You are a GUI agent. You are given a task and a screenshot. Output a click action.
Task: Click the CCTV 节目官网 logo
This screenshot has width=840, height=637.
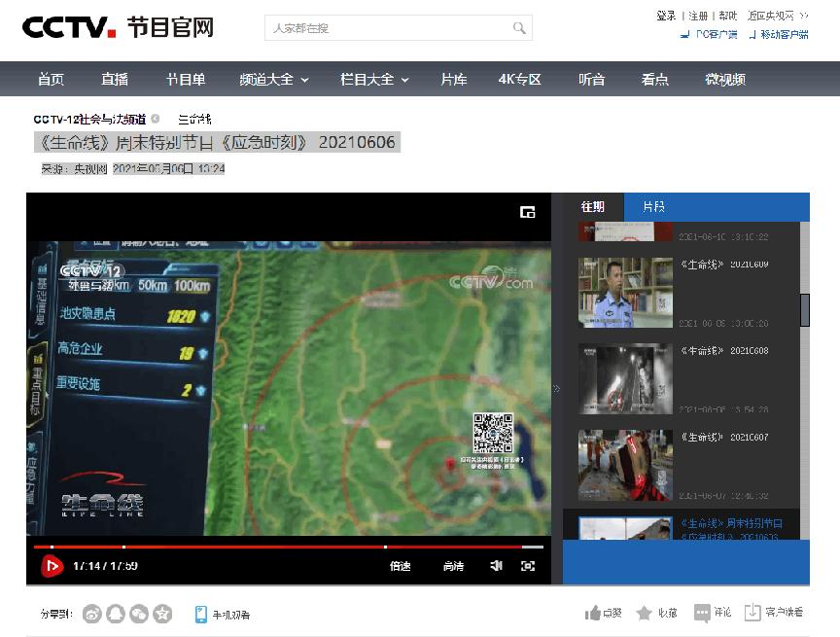pos(118,27)
